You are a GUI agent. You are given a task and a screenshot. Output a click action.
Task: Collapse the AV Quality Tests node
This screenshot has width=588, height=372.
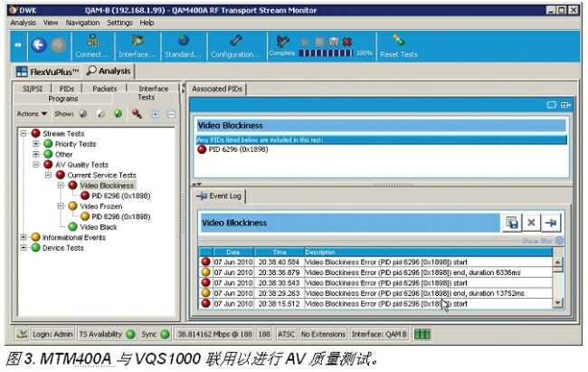(36, 165)
